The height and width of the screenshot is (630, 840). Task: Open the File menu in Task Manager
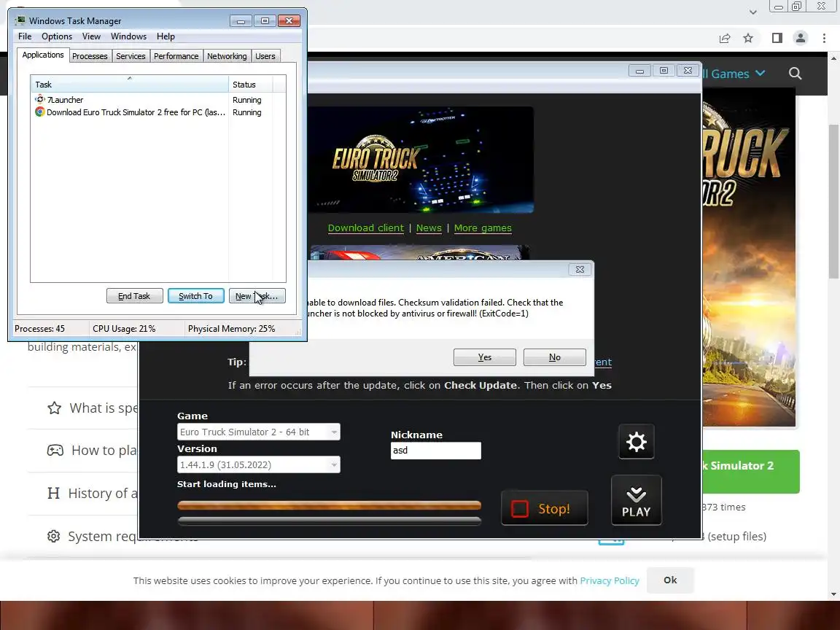click(25, 36)
